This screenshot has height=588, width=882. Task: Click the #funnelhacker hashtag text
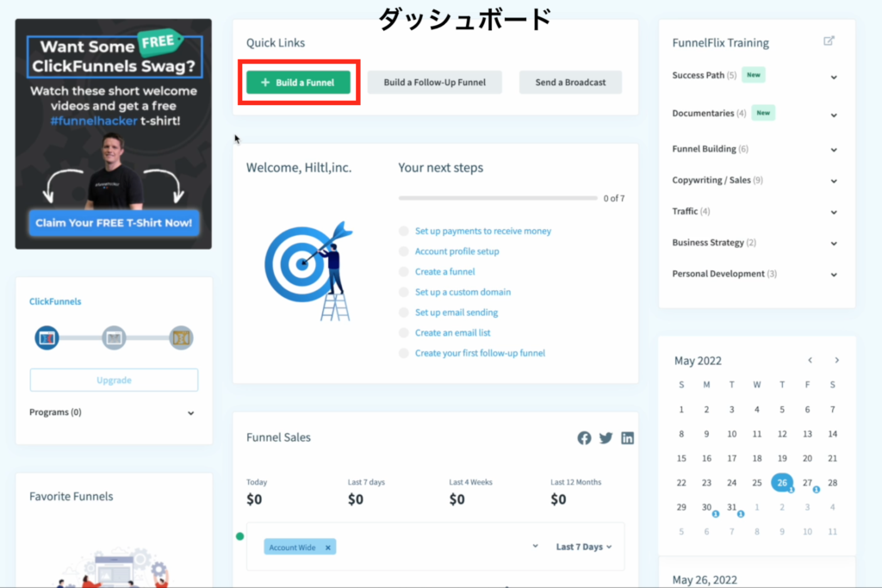(x=93, y=121)
